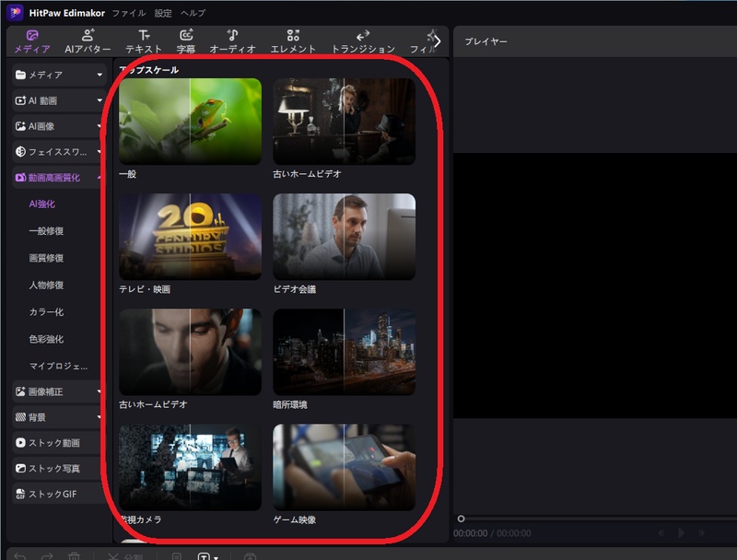Select the オーディオ audio tab
This screenshot has width=737, height=560.
(232, 41)
